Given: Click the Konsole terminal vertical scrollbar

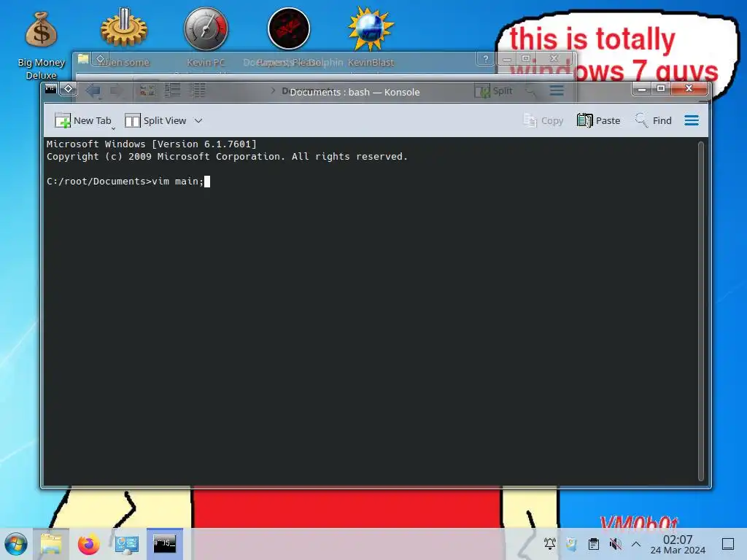Looking at the screenshot, I should pos(701,311).
